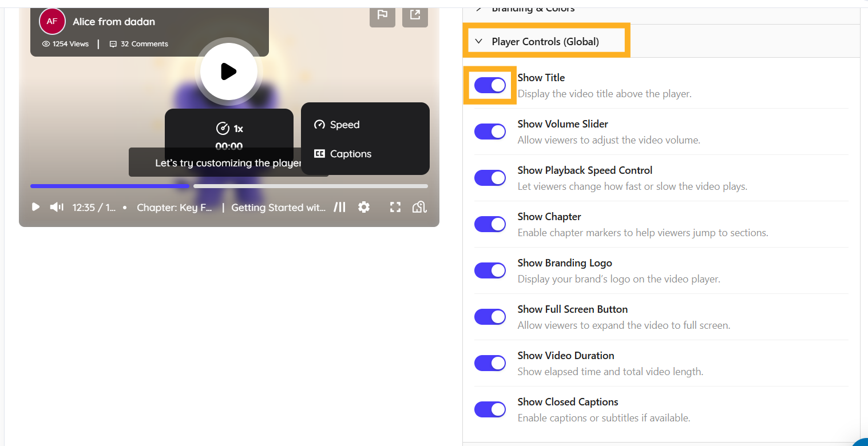
Task: Mute the video with the speaker icon
Action: [x=57, y=207]
